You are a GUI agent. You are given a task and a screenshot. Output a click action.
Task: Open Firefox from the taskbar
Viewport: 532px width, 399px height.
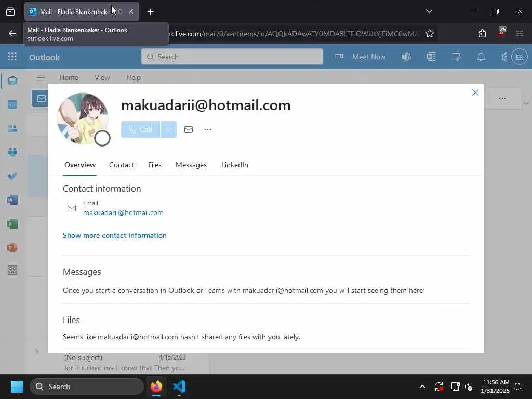point(156,387)
